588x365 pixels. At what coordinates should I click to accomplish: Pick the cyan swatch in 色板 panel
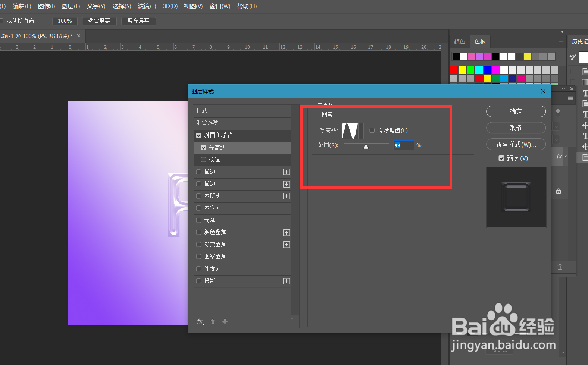point(479,70)
